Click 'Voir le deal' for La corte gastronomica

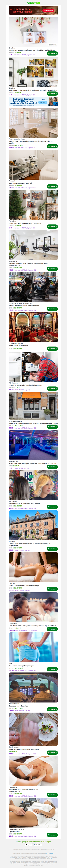point(52,349)
